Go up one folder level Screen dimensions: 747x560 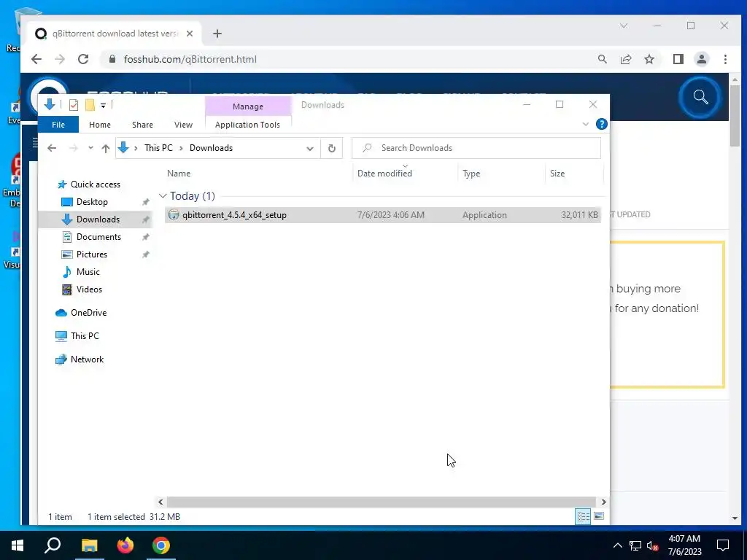pos(106,148)
